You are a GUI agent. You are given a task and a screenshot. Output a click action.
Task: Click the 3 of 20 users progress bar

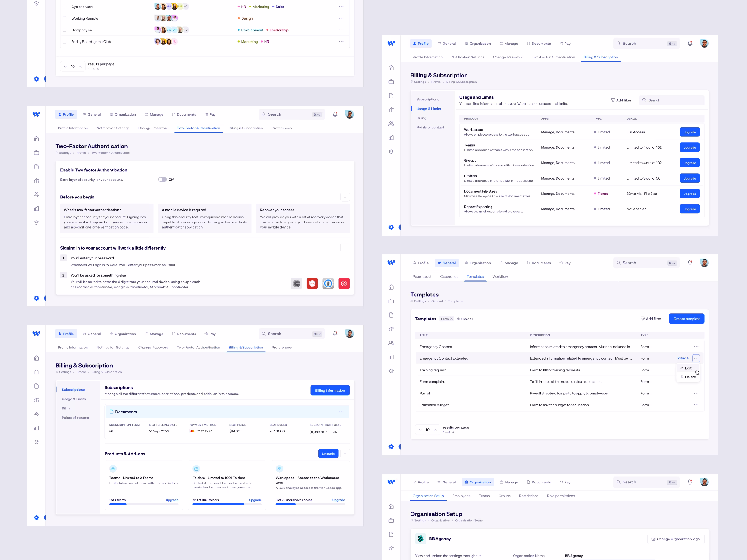coord(310,504)
